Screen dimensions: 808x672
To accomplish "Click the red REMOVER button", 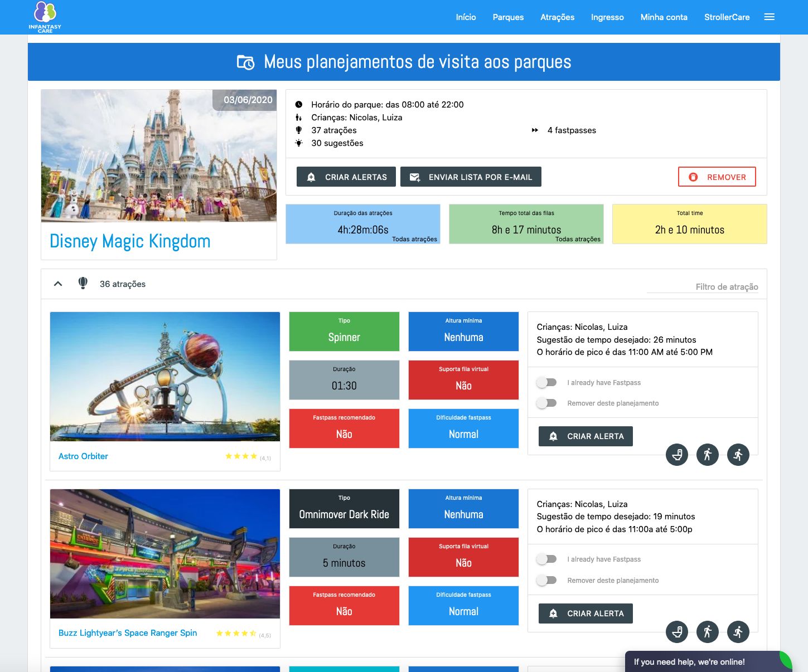I will tap(717, 177).
